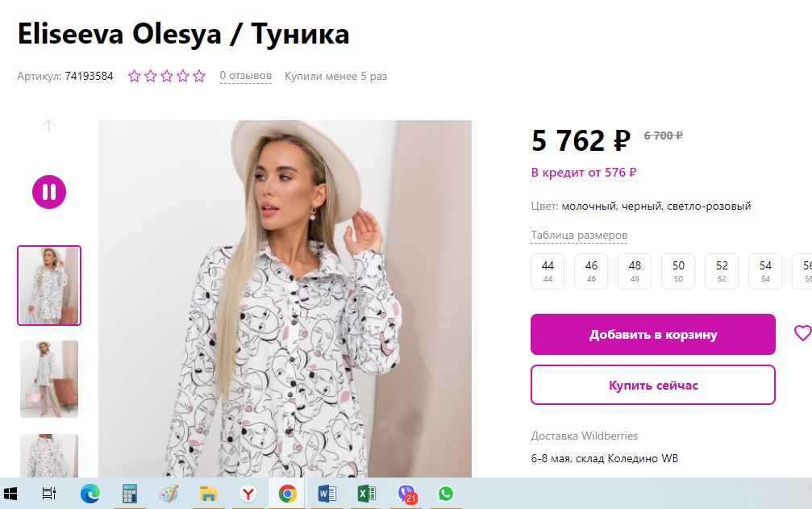Open WhatsApp from the taskbar

click(x=446, y=494)
